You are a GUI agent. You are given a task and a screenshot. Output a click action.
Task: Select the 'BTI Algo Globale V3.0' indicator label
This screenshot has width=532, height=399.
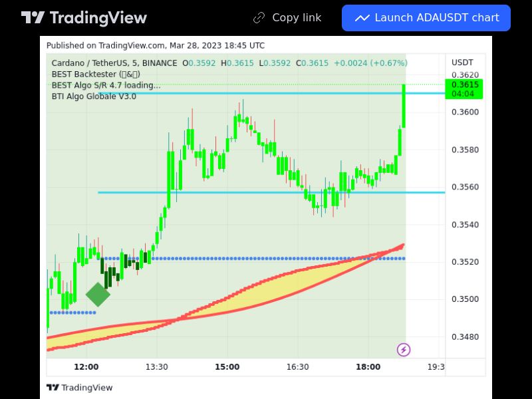(x=94, y=96)
